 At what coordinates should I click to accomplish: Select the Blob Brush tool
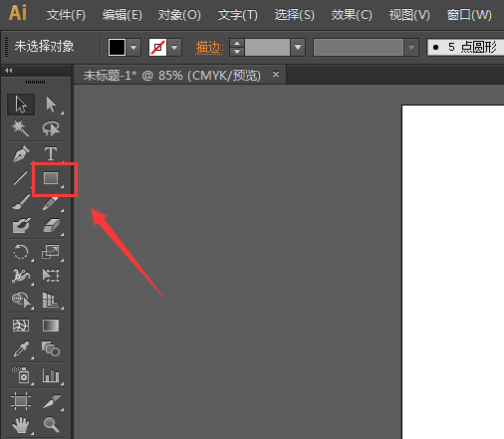point(21,226)
